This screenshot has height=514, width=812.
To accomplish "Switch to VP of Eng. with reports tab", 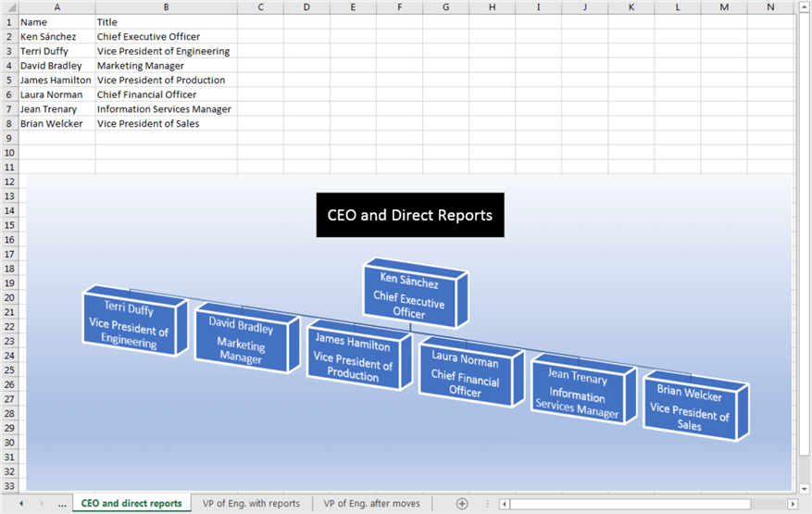I will pyautogui.click(x=251, y=503).
